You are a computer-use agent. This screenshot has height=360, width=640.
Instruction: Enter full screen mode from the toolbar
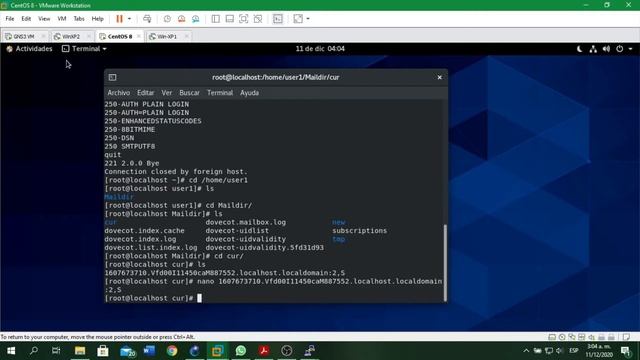[244, 19]
